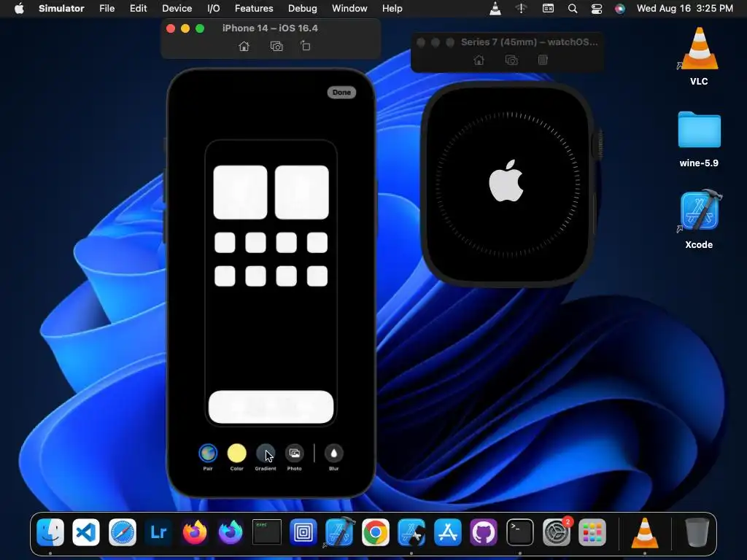Open the Trash in the Dock

point(697,532)
